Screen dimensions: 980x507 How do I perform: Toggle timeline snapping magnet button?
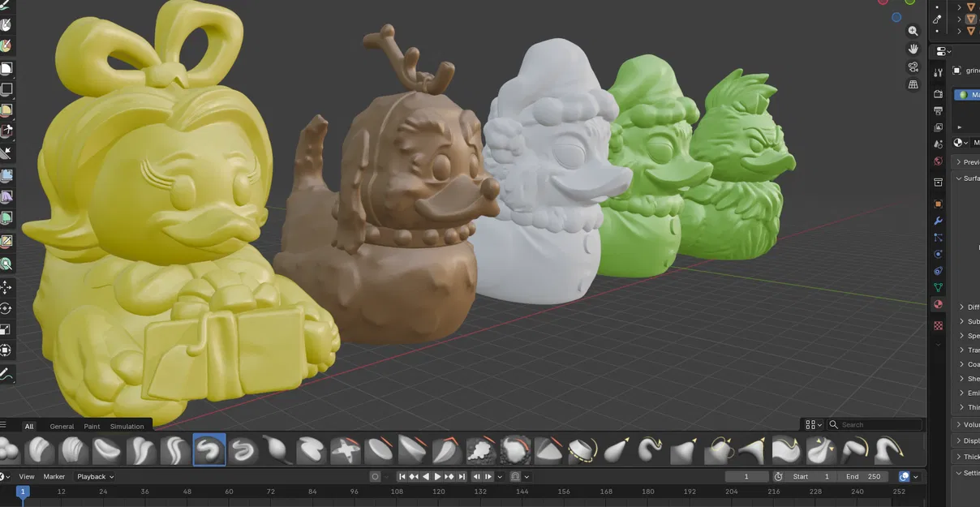pyautogui.click(x=514, y=476)
